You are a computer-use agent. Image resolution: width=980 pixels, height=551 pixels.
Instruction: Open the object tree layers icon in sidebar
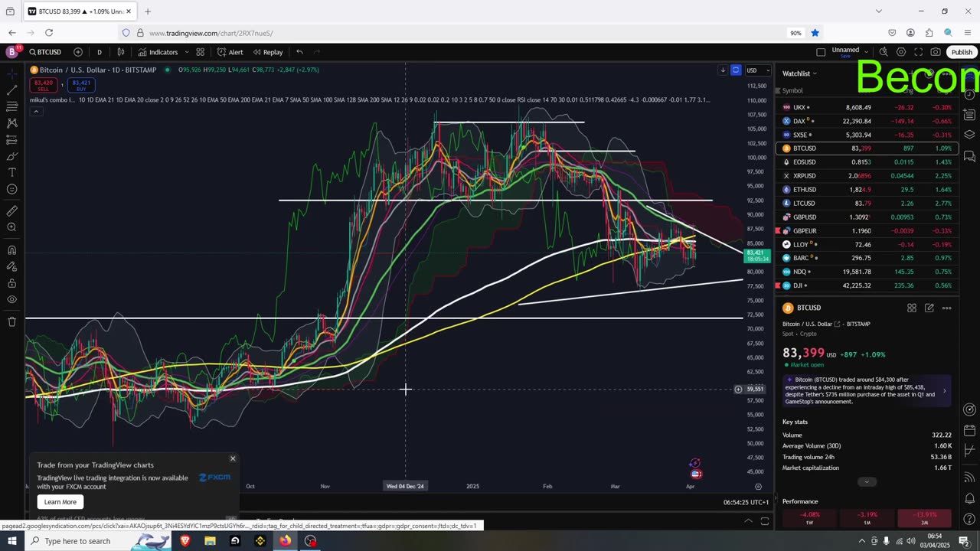point(969,135)
